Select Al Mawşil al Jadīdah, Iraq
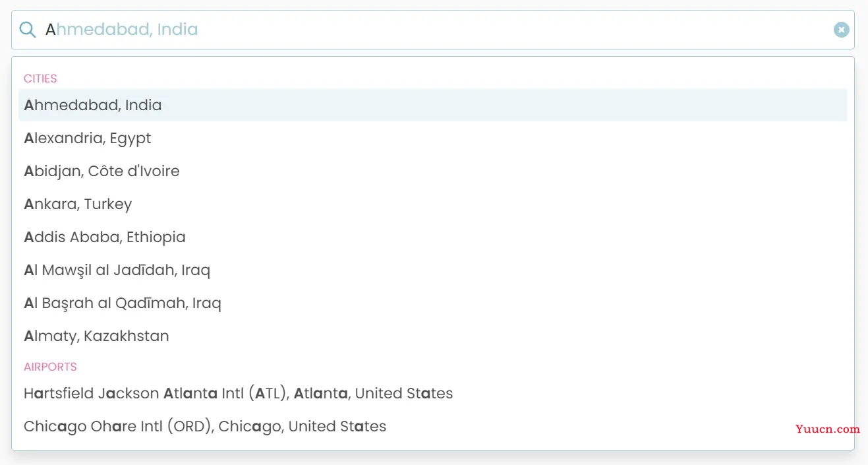This screenshot has height=465, width=868. coord(433,270)
